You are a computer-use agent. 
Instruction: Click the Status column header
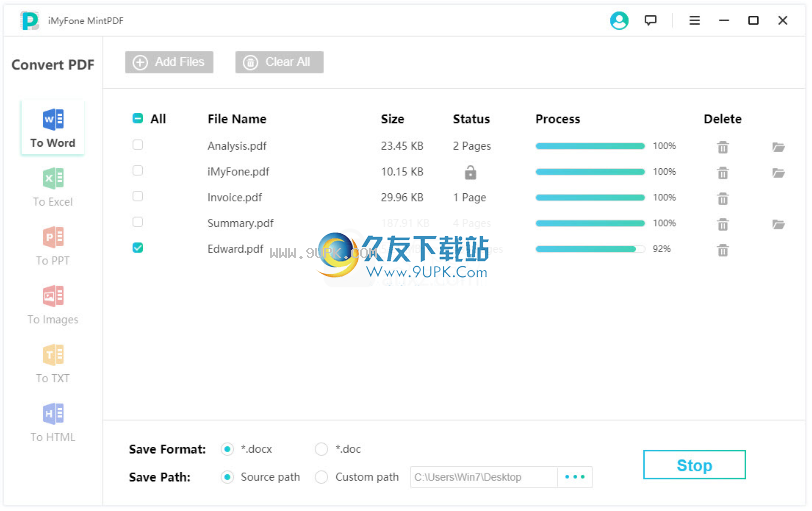click(x=472, y=119)
